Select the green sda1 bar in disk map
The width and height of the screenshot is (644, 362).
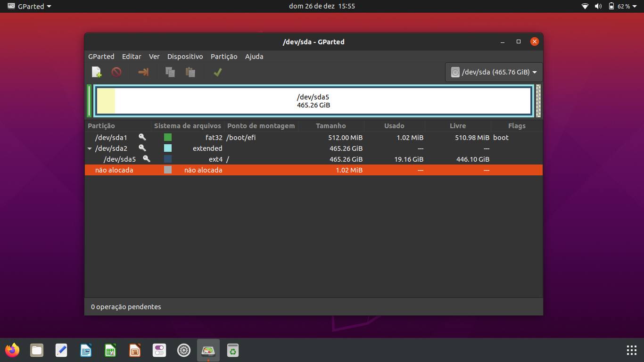89,101
